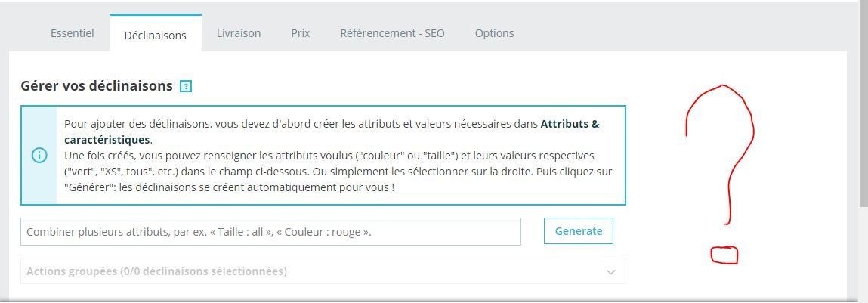The height and width of the screenshot is (303, 868).
Task: Click the Gérer vos déclinaisons heading
Action: pos(97,86)
